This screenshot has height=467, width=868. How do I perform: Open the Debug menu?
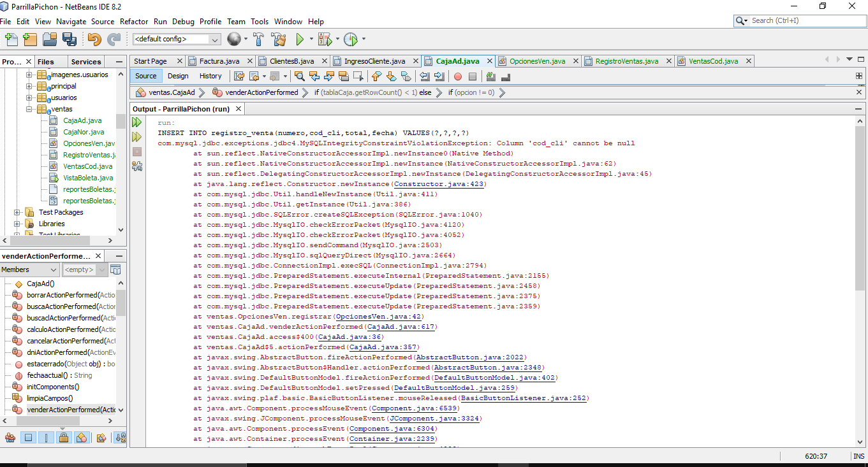183,21
